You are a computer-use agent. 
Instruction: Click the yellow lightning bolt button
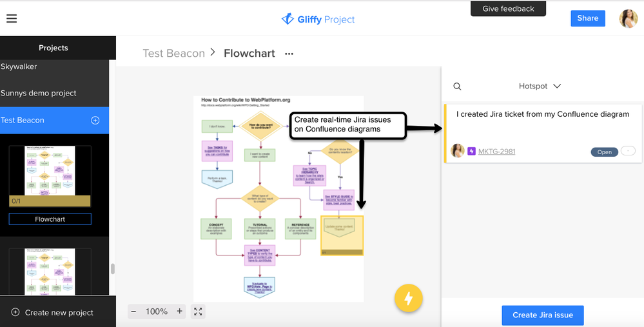408,298
